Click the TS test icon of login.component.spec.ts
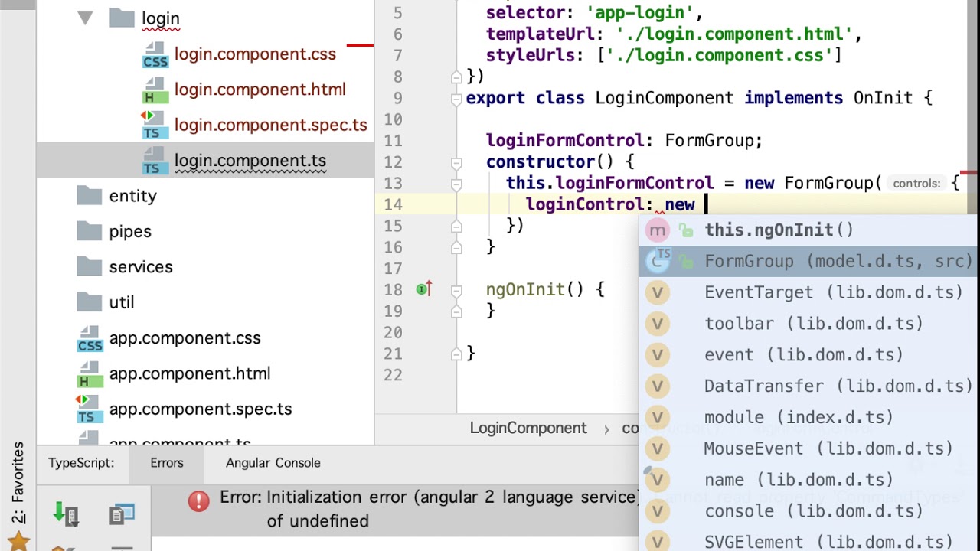This screenshot has width=980, height=551. pos(153,125)
